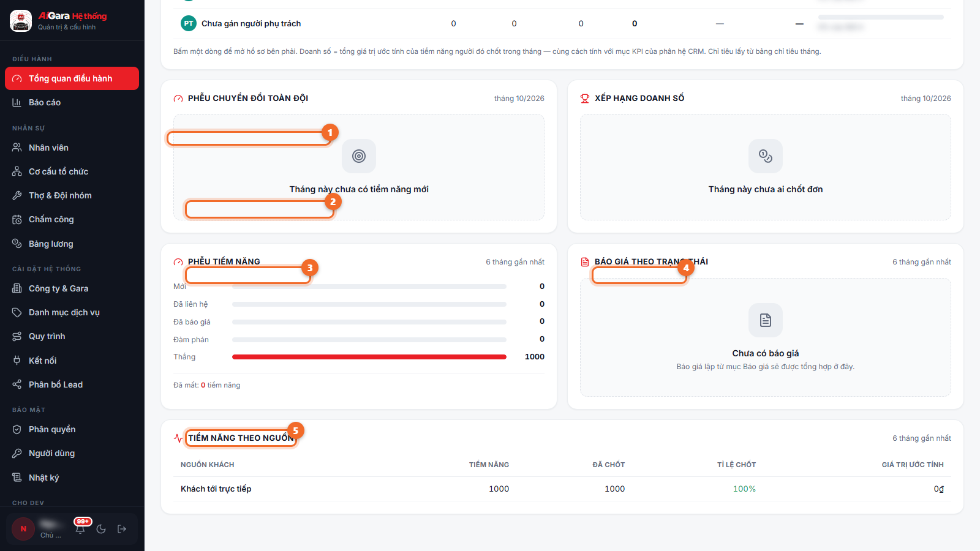The height and width of the screenshot is (551, 980).
Task: Click the tag icon beside Danh mục dịch vụ
Action: [x=17, y=312]
